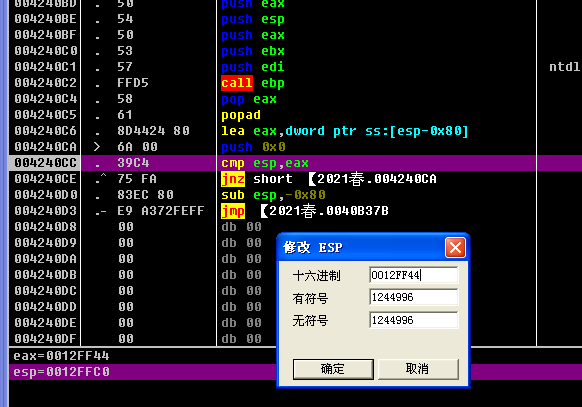This screenshot has width=582, height=407.
Task: Click the db 00 line at 004240D8
Action: pos(241,227)
